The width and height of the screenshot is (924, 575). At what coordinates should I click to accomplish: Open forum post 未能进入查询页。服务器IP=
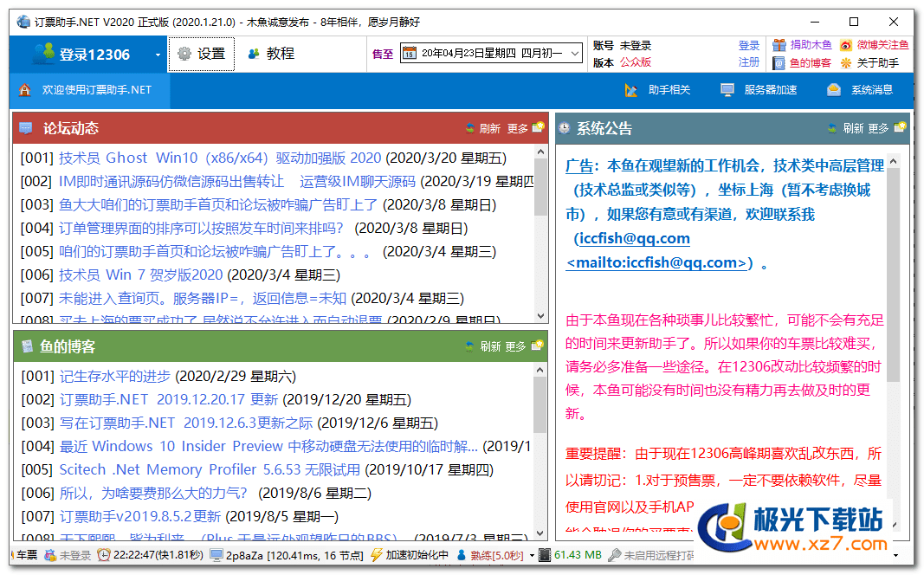tap(203, 298)
